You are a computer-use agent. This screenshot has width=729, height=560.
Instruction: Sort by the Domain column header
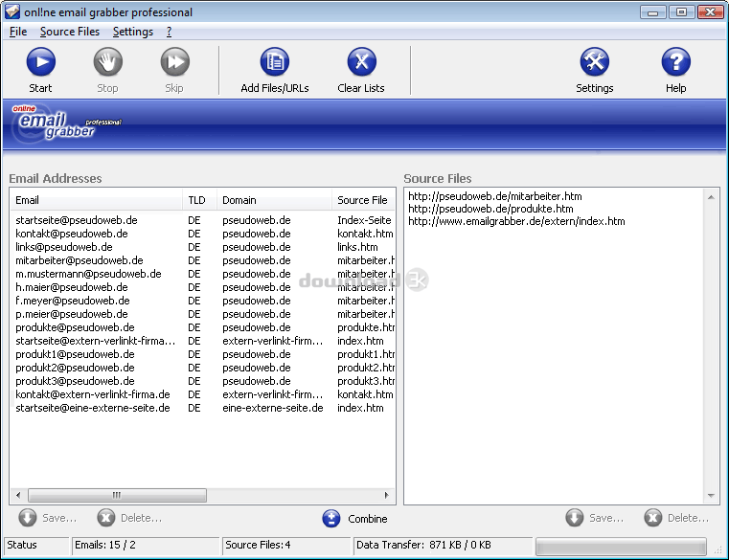point(274,200)
